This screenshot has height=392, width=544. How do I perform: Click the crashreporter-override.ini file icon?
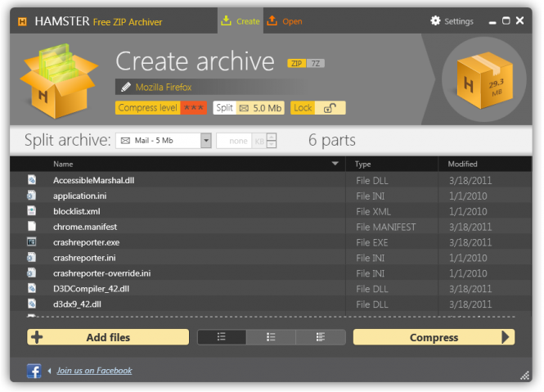pos(32,273)
